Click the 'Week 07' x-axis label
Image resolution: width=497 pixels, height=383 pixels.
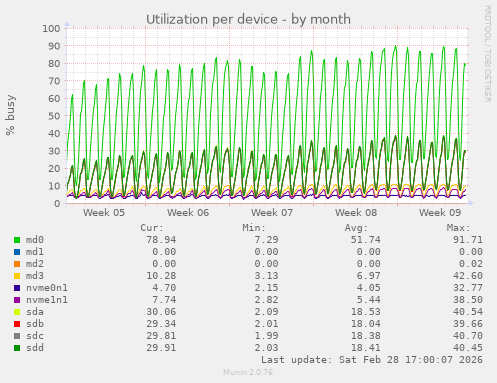[272, 213]
